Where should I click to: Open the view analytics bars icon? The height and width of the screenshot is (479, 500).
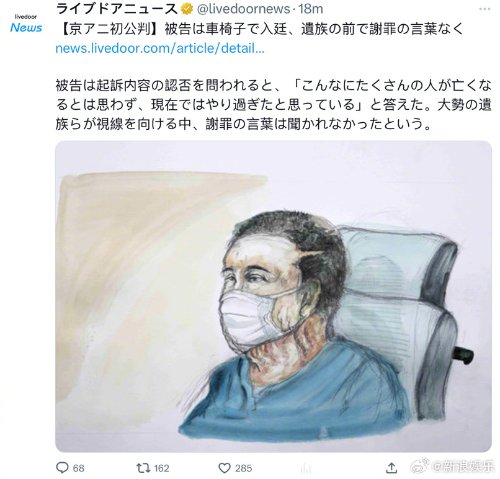[x=305, y=468]
